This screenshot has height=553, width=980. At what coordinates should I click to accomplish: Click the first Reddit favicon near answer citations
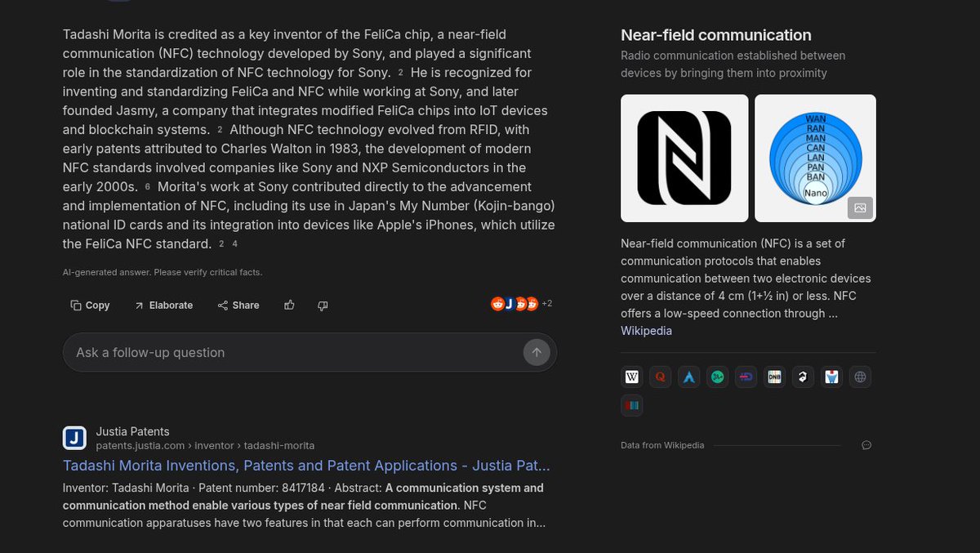(497, 303)
